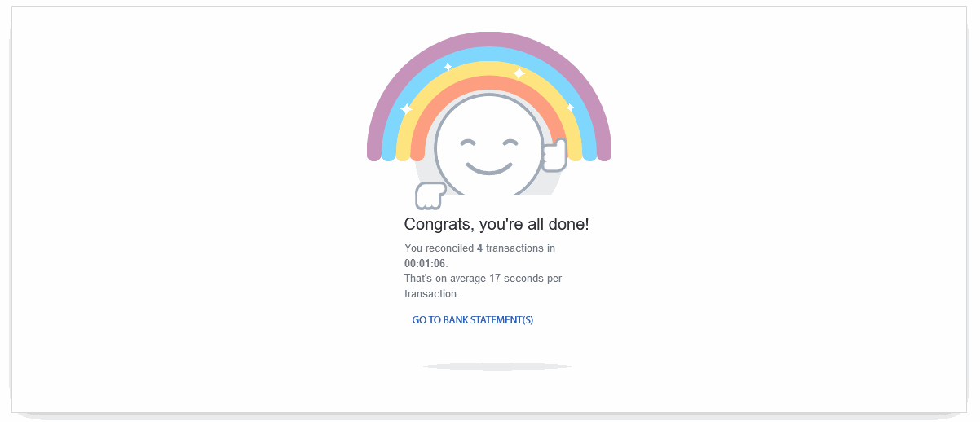
Task: Click the bold 00:01:06 elapsed time
Action: click(x=425, y=263)
